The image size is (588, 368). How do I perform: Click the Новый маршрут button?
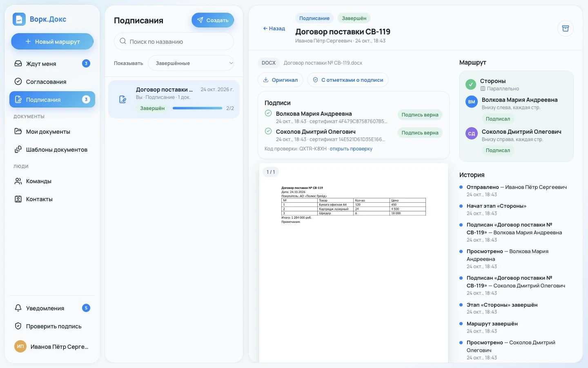coord(52,41)
